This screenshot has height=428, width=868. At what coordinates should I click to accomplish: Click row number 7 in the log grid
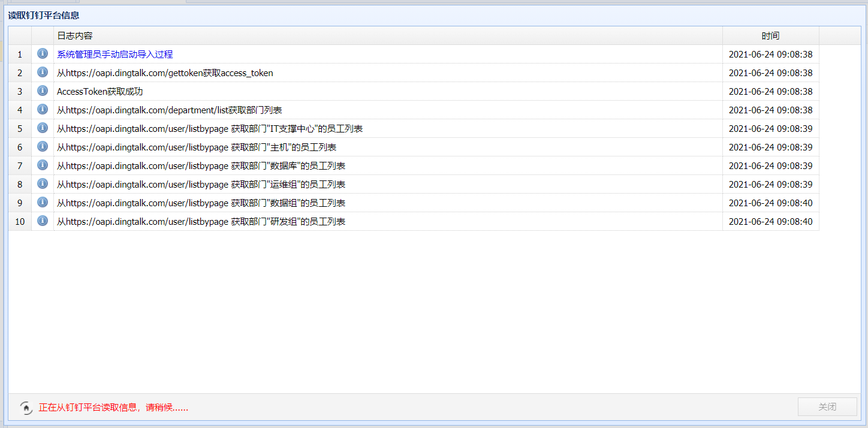click(20, 166)
